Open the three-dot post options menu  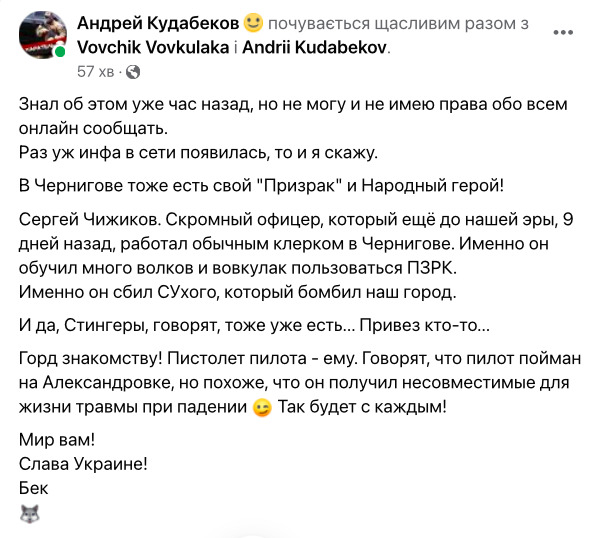point(569,33)
